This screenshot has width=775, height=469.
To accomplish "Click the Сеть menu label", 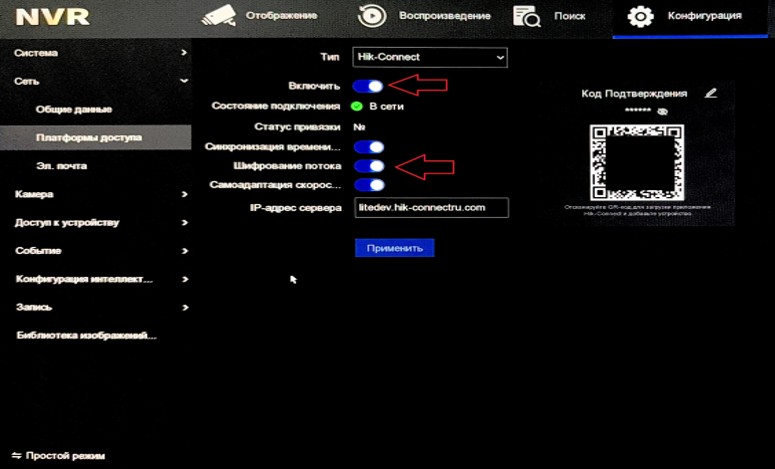I will [27, 81].
